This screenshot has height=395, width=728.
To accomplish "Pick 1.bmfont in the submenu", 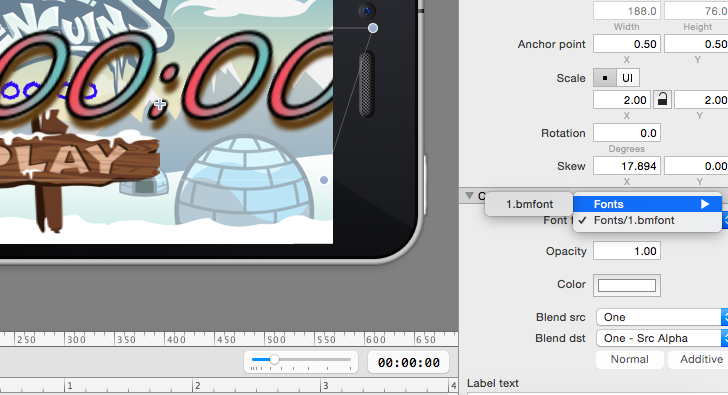I will click(x=529, y=204).
